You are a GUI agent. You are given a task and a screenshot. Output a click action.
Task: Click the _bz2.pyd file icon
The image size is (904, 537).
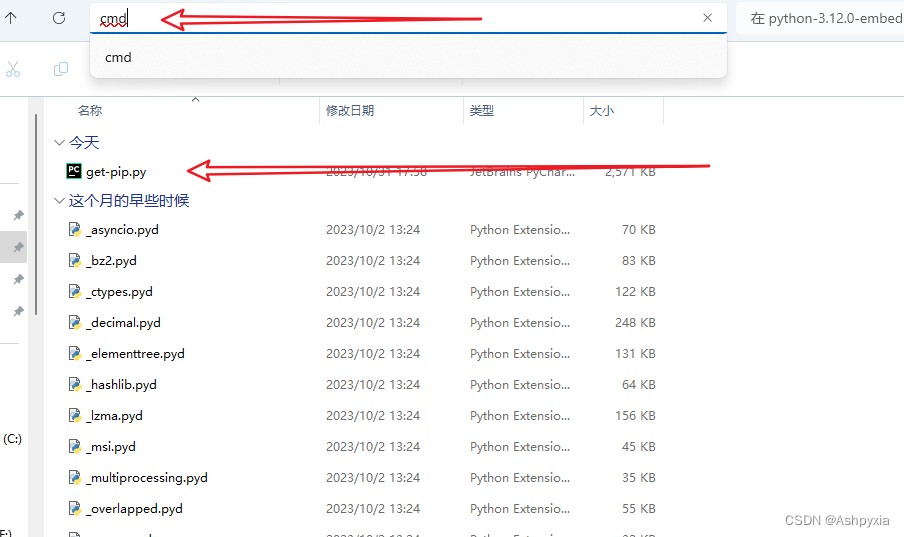click(x=75, y=260)
